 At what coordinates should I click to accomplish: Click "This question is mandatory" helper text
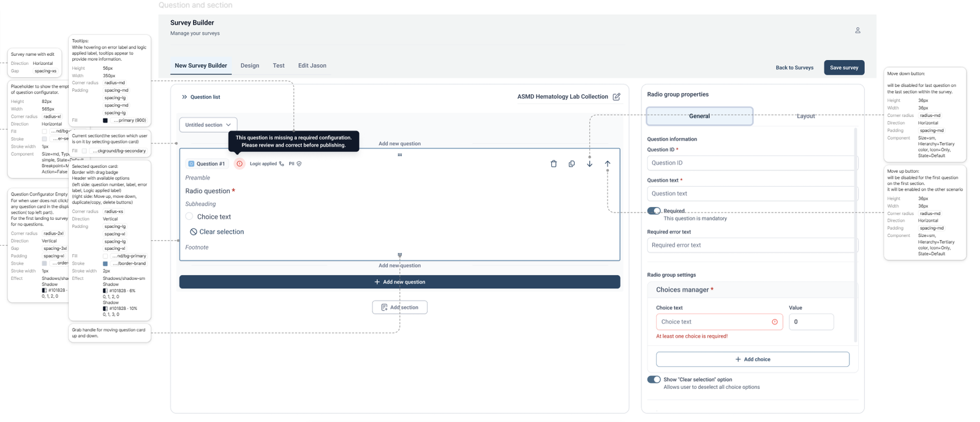point(695,219)
